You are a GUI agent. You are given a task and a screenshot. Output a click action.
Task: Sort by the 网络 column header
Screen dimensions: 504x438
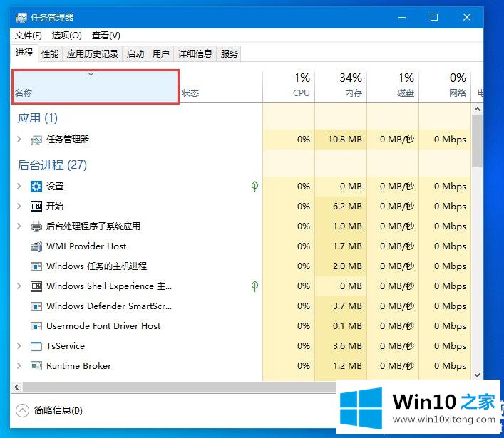click(x=445, y=87)
